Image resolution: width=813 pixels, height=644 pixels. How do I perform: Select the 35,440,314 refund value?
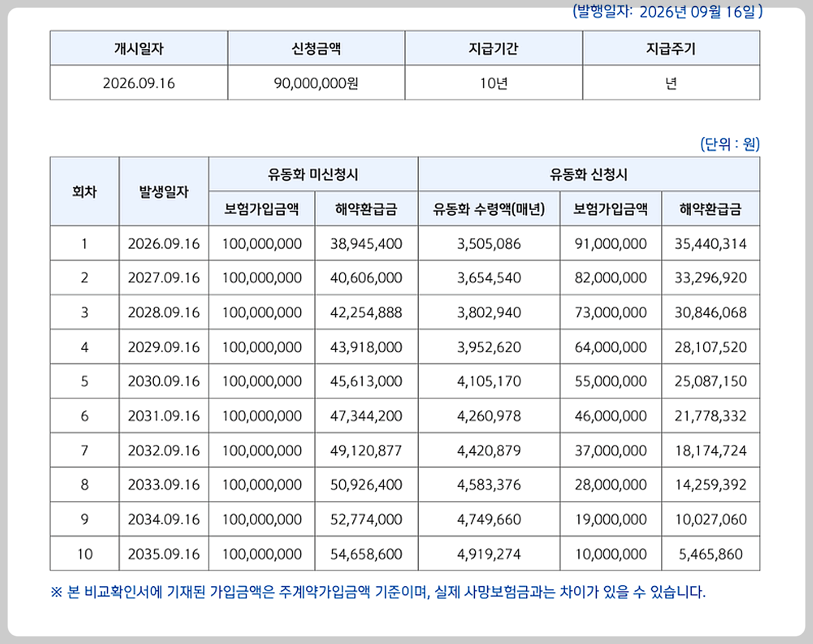(710, 243)
